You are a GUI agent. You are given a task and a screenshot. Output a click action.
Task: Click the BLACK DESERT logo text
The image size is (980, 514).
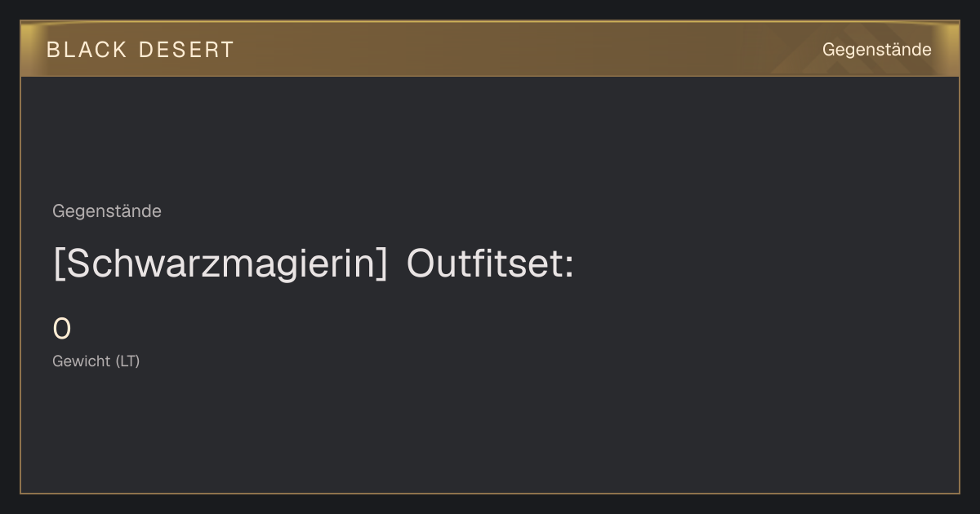pyautogui.click(x=140, y=50)
